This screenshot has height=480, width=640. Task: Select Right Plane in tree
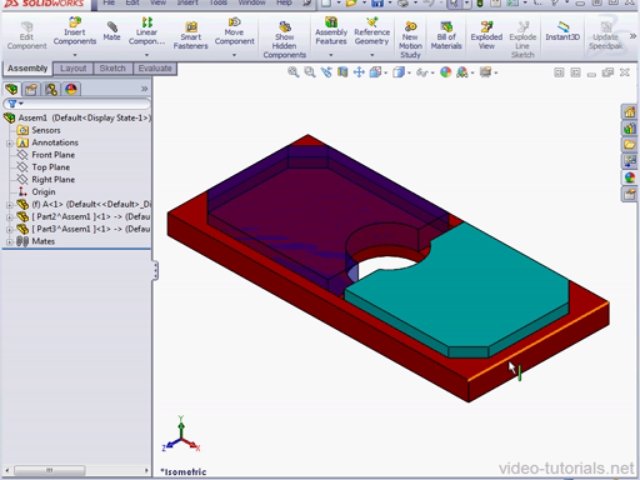[45, 180]
